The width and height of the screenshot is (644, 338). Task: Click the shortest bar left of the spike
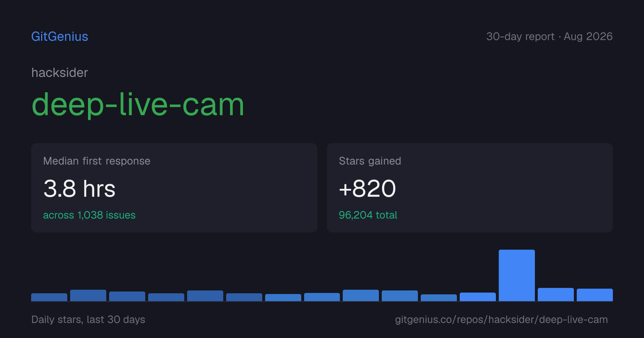click(x=439, y=298)
